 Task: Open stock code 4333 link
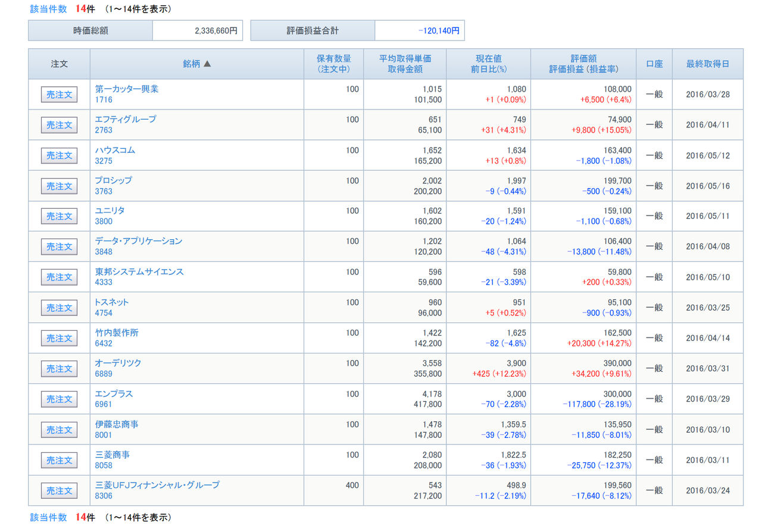click(104, 283)
